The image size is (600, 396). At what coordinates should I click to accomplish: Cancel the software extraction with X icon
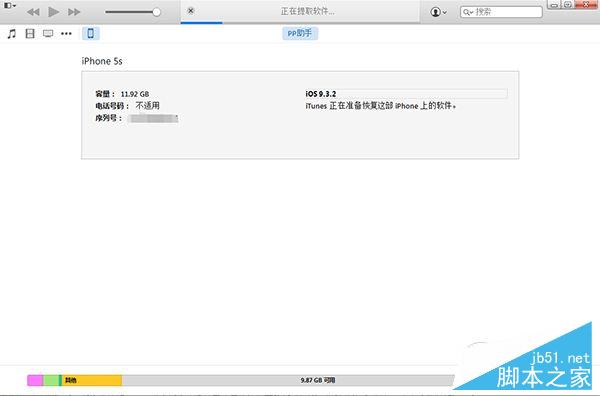coord(191,11)
